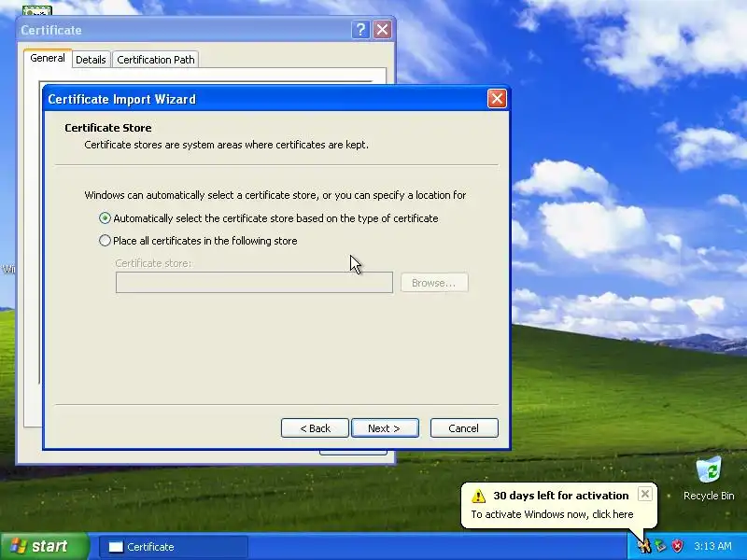This screenshot has width=747, height=560.
Task: Click the Certificate Store heading text
Action: pyautogui.click(x=108, y=128)
